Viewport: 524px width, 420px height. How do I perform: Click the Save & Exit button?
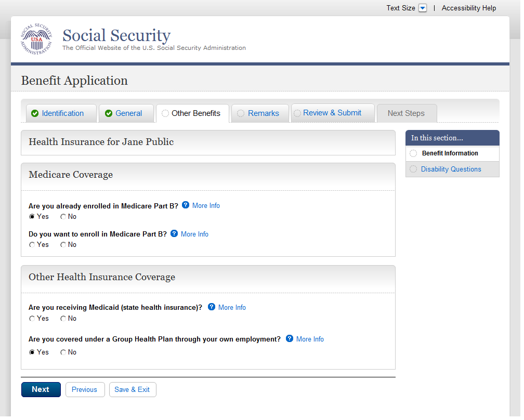[132, 389]
